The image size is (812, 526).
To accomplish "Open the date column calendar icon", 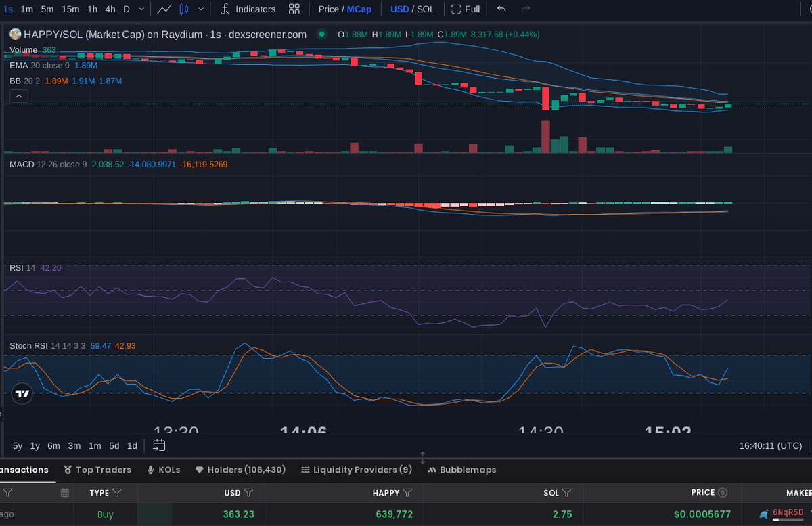I will [65, 493].
